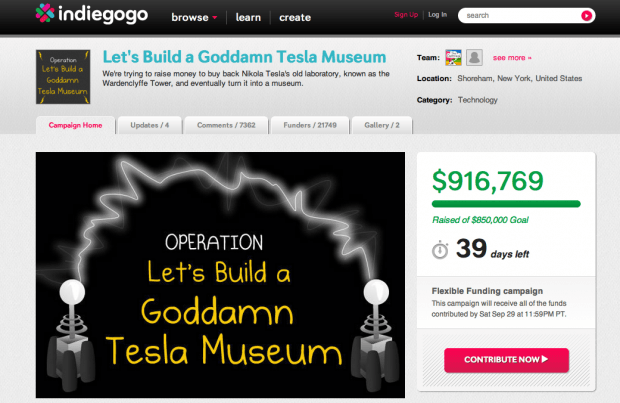Open first team member avatar
Image resolution: width=620 pixels, height=403 pixels.
452,57
